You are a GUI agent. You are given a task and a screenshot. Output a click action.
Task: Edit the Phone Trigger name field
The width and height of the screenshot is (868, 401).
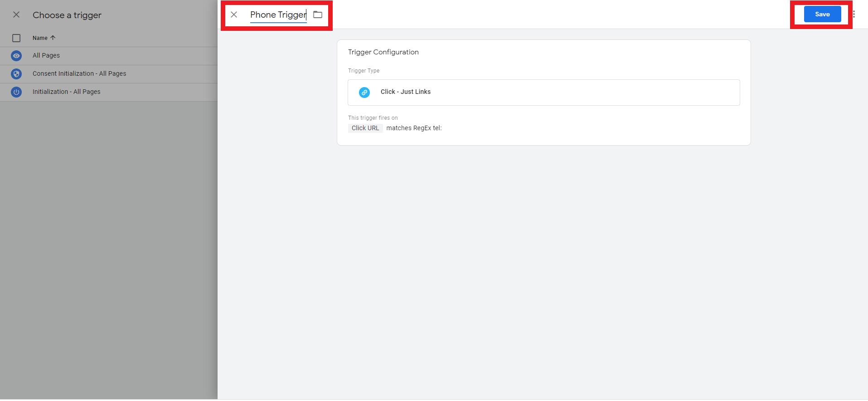[278, 15]
